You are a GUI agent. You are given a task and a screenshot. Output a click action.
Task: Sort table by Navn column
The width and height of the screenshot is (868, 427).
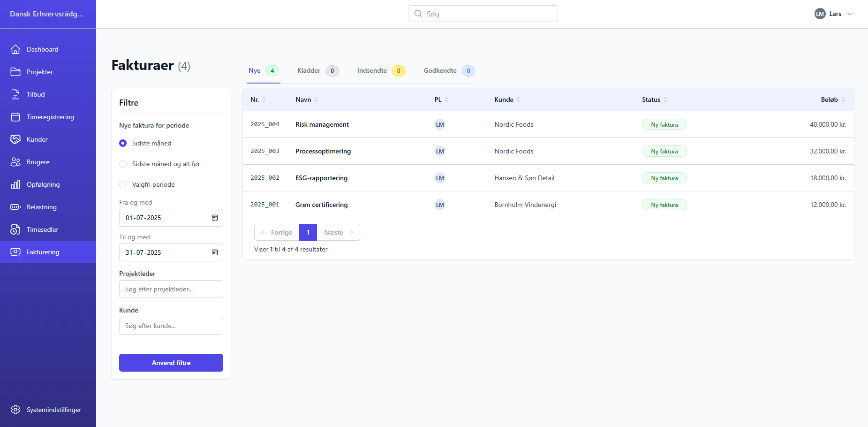[x=307, y=99]
